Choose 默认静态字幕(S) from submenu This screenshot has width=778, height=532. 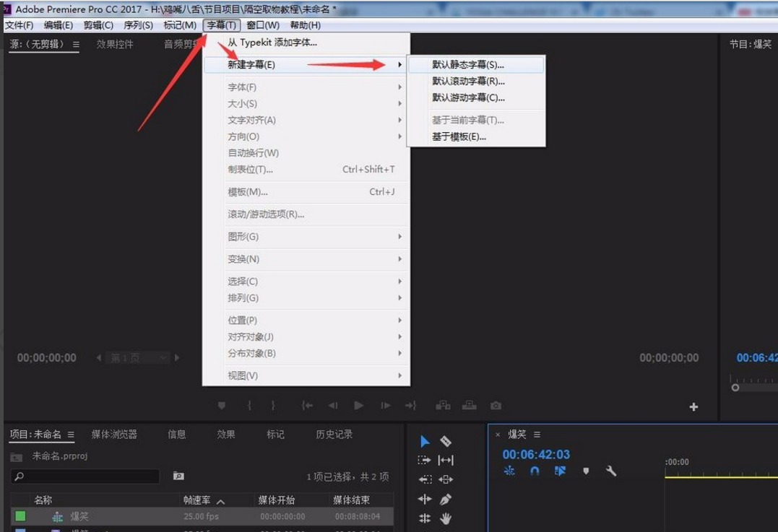click(476, 64)
